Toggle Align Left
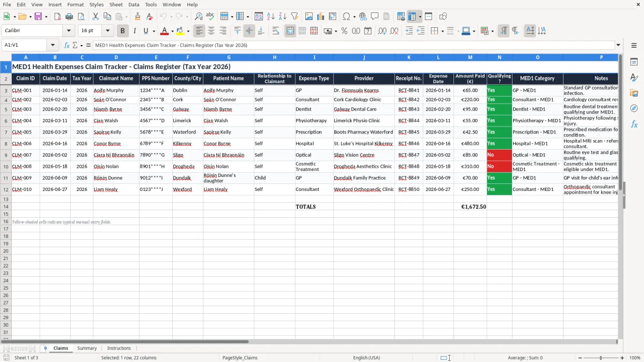 click(x=199, y=31)
